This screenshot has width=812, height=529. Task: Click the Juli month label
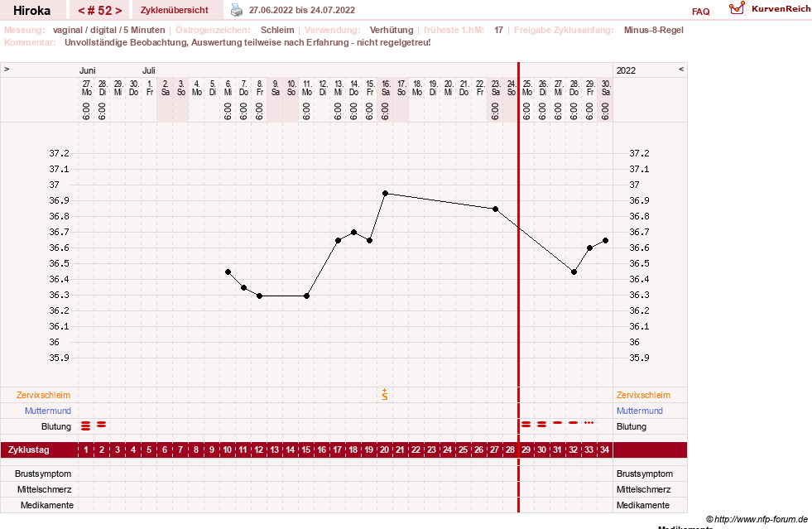click(149, 70)
